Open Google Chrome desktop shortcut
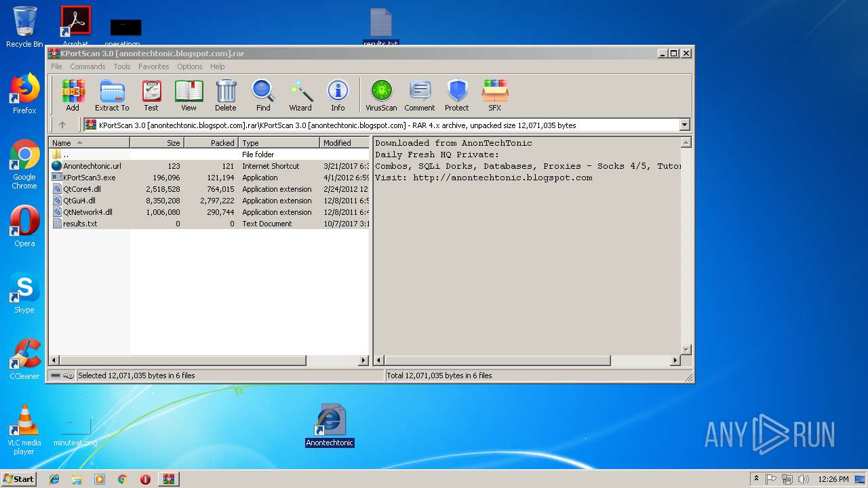 tap(24, 164)
